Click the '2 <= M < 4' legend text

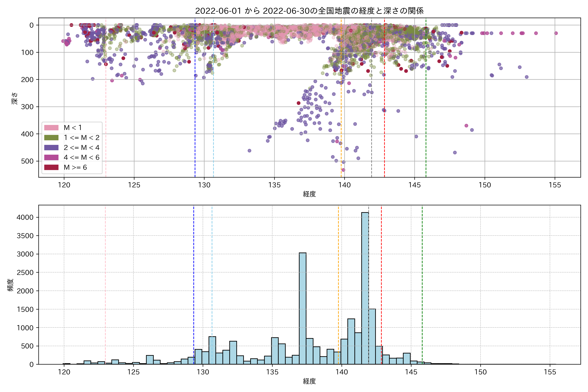point(82,147)
